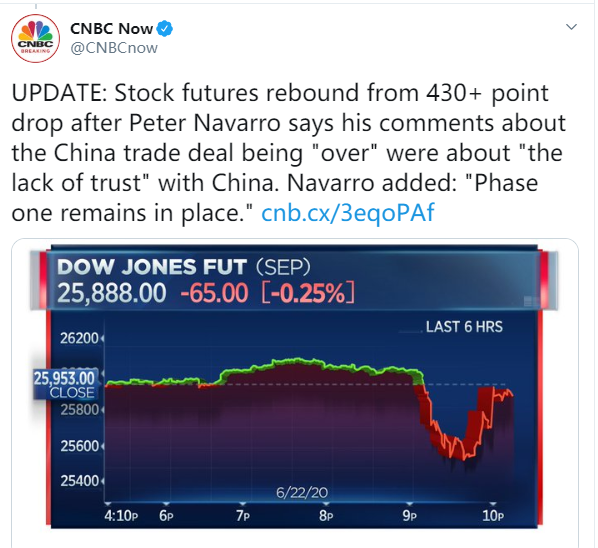
Task: Click the 26200 axis label
Action: [79, 338]
